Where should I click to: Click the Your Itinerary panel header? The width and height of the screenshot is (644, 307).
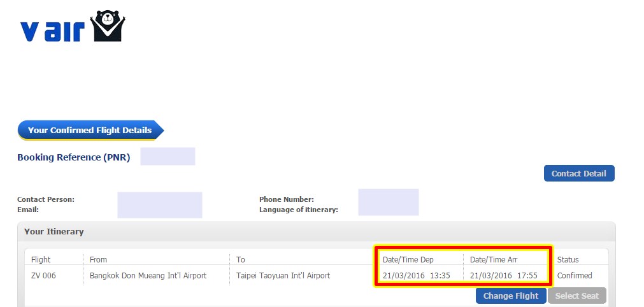click(54, 231)
